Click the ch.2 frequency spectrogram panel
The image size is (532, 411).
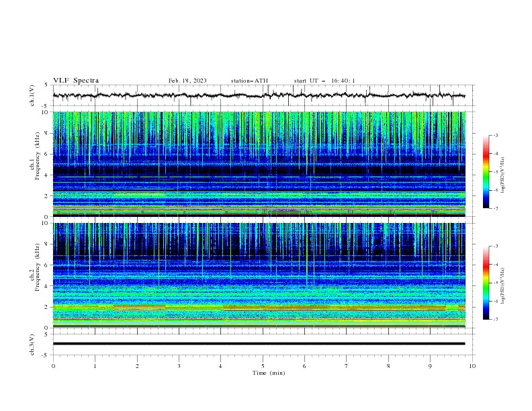[x=259, y=275]
